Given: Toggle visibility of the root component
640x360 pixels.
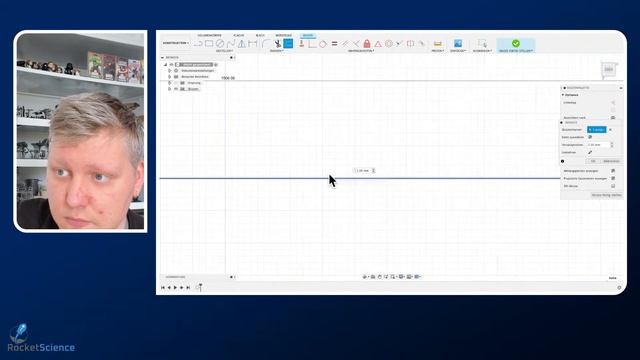Looking at the screenshot, I should pyautogui.click(x=172, y=64).
